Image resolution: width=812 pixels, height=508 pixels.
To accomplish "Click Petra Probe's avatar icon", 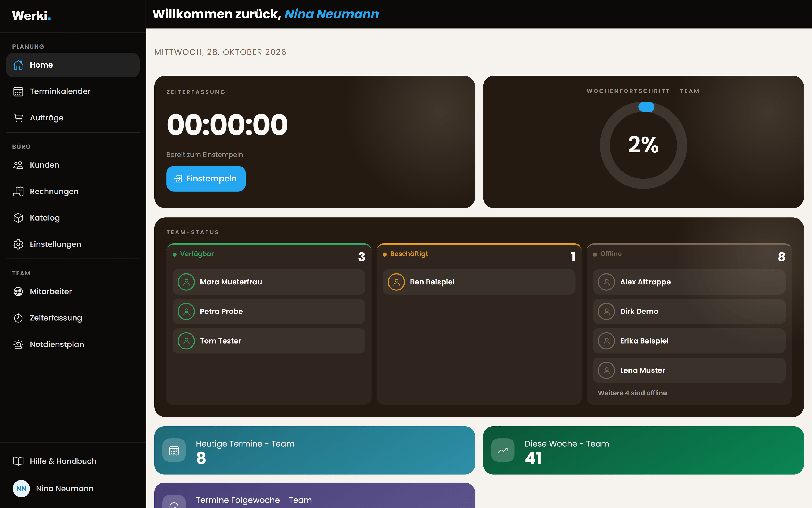I will 186,311.
